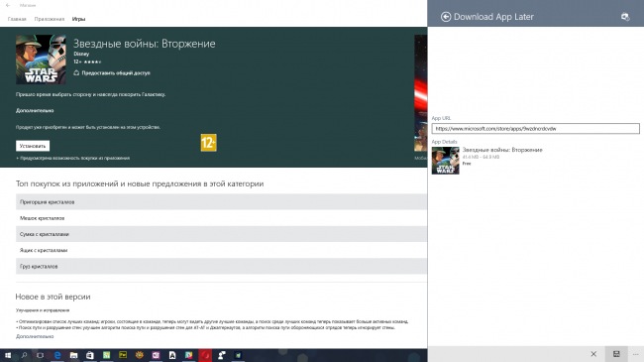
Task: Select the Пригоршня кристаллов row
Action: click(221, 202)
